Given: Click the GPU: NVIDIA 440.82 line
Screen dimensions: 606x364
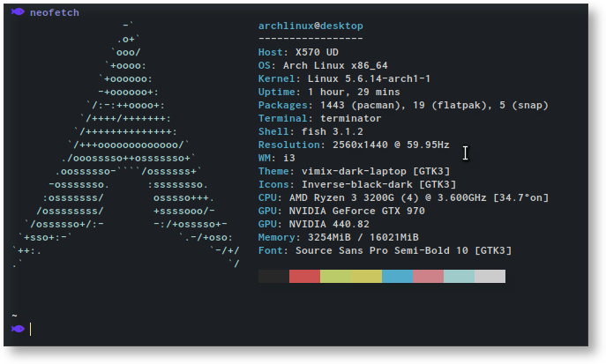Looking at the screenshot, I should (x=314, y=224).
